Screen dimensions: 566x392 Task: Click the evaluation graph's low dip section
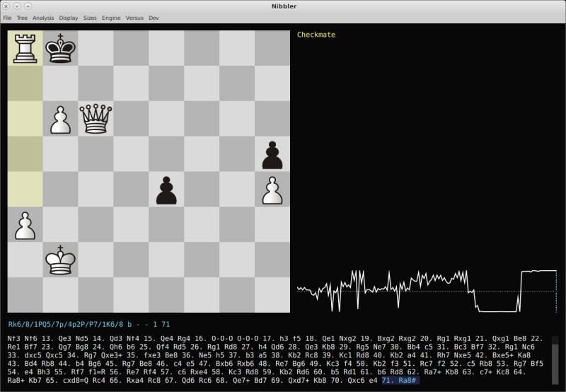pos(499,310)
